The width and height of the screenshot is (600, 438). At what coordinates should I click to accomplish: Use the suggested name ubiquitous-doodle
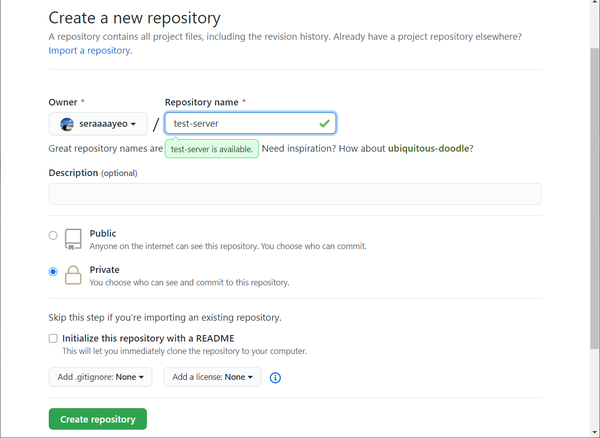pyautogui.click(x=429, y=148)
